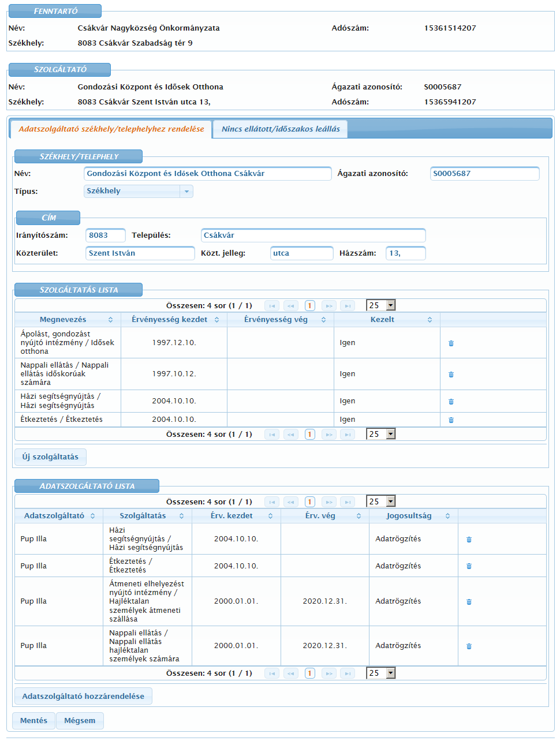Focus the Ágazati azonosító input field
This screenshot has width=560, height=741.
coord(485,174)
